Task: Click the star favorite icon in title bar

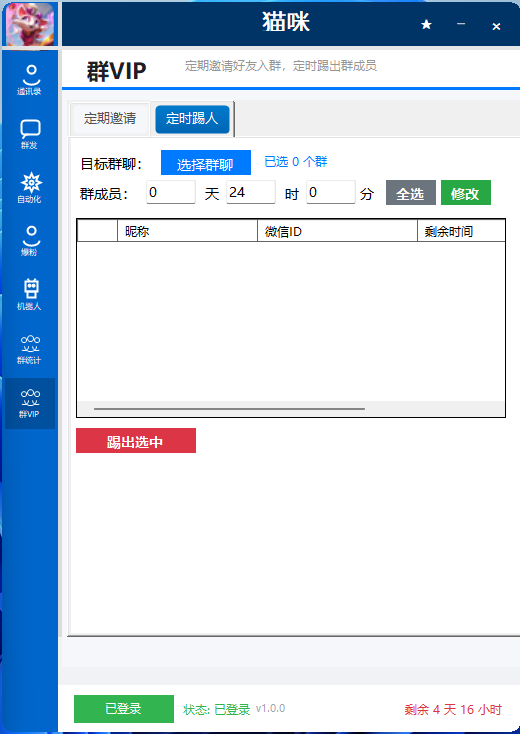Action: click(426, 24)
